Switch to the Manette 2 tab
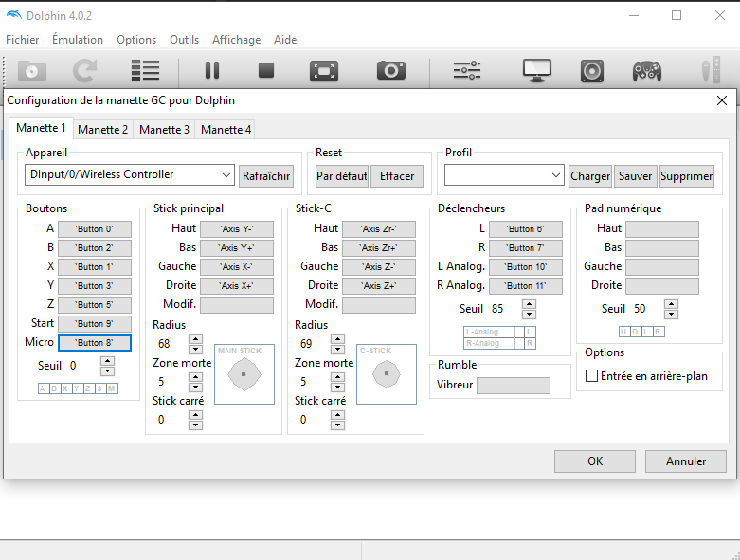Image resolution: width=740 pixels, height=560 pixels. coord(102,130)
